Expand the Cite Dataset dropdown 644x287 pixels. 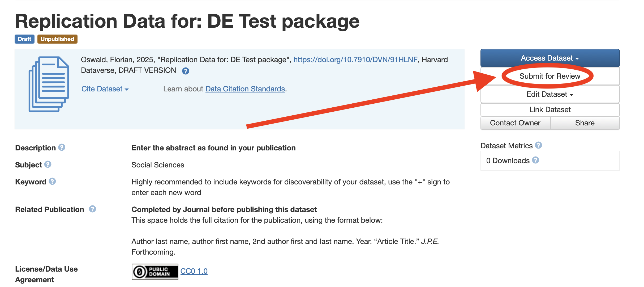(105, 89)
